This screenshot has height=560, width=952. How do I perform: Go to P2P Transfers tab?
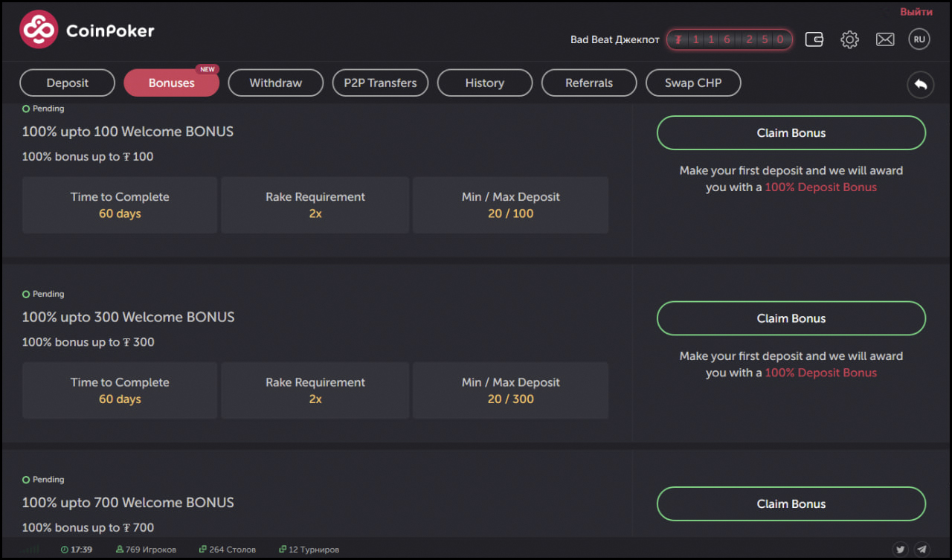coord(380,83)
